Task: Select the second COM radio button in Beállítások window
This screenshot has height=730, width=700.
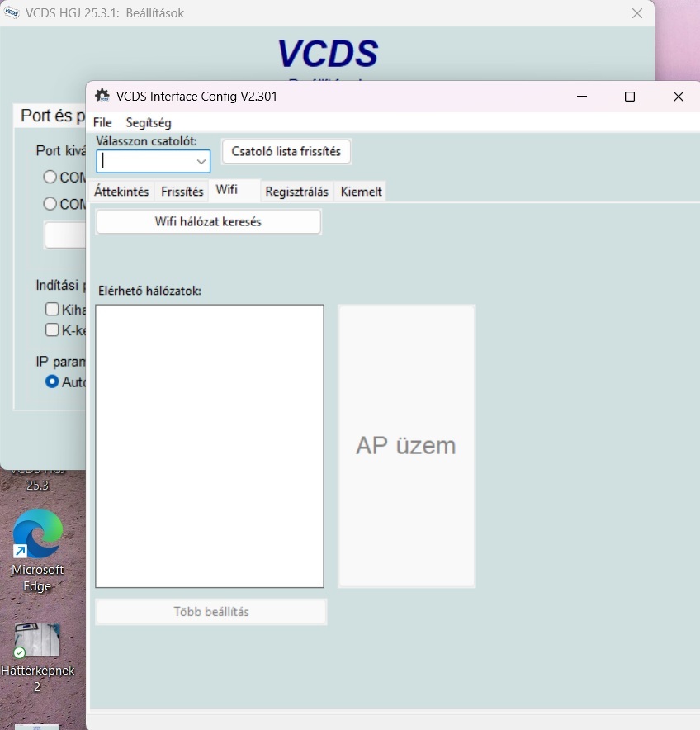Action: pos(50,204)
